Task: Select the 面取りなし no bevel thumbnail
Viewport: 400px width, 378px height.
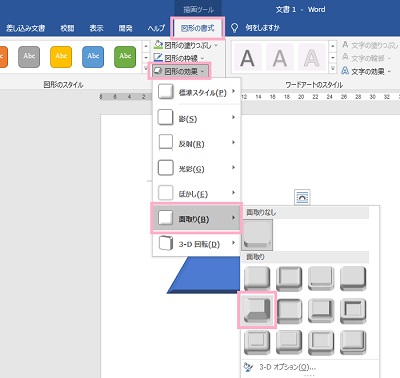Action: pos(257,235)
